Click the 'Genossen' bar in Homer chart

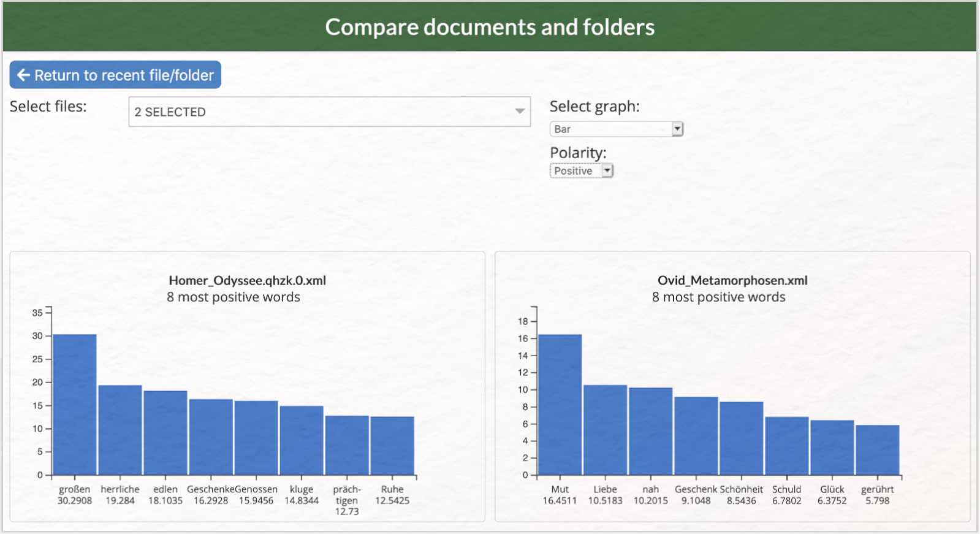pos(256,438)
